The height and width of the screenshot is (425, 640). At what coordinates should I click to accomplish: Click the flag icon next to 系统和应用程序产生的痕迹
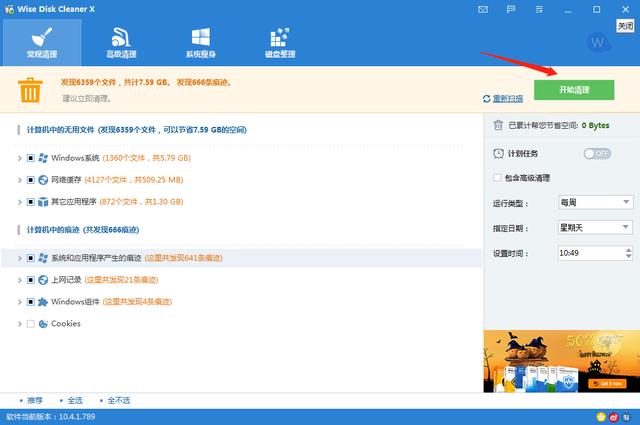point(43,258)
